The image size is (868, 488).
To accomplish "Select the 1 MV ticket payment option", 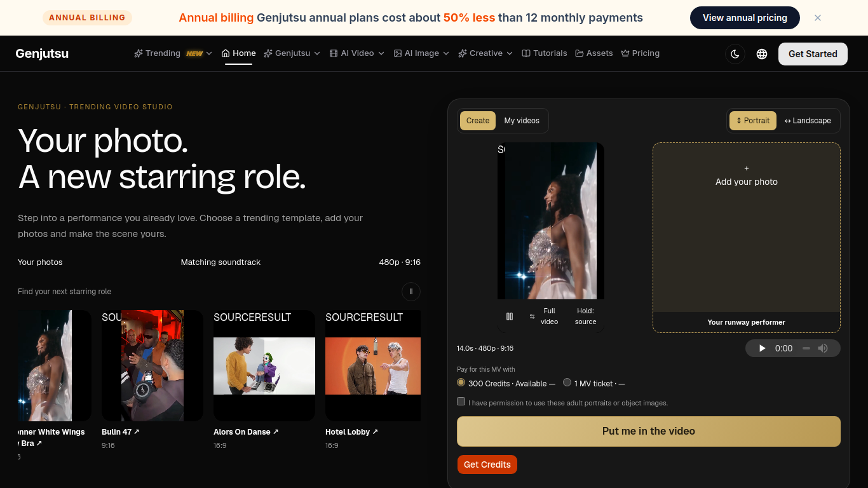I will (567, 383).
